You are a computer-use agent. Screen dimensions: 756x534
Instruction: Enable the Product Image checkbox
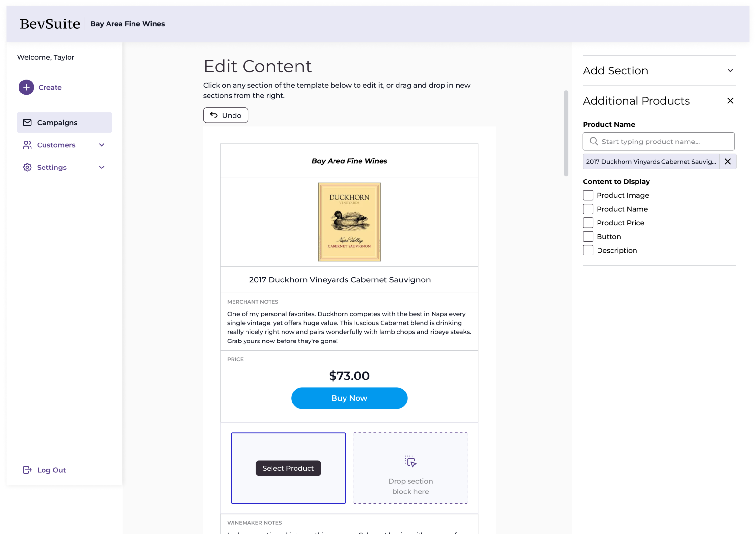[588, 195]
